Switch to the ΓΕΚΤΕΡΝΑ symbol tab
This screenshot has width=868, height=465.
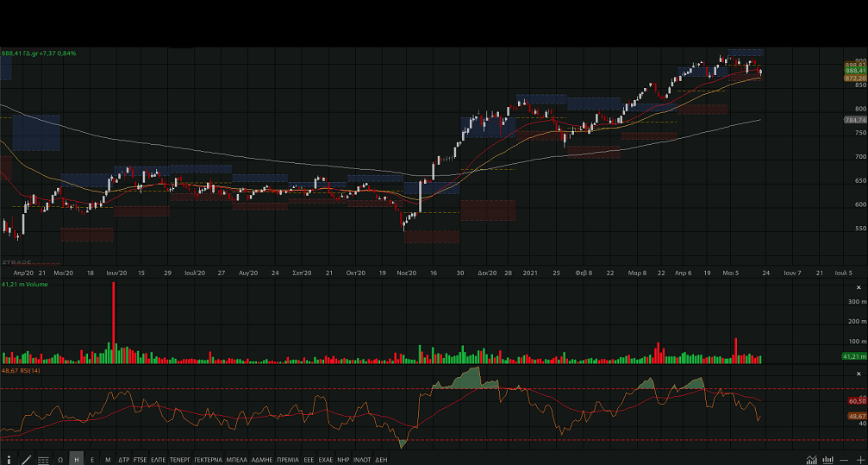click(208, 460)
